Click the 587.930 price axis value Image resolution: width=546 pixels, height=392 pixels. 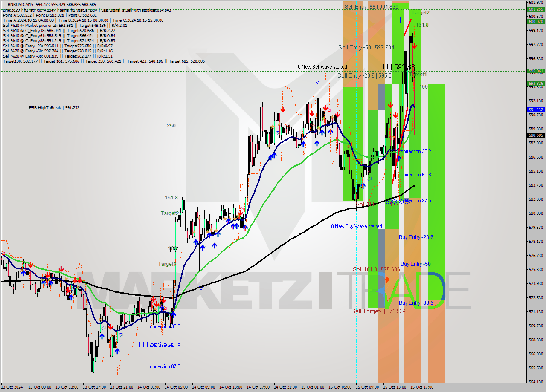point(536,143)
